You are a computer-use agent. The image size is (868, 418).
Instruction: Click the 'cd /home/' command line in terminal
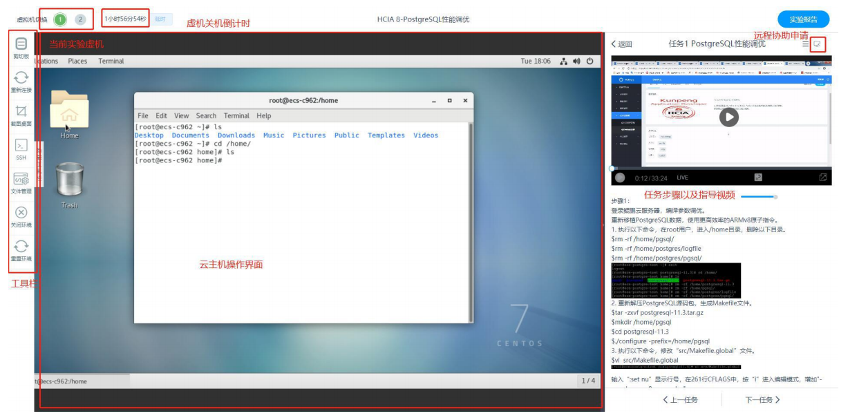click(193, 144)
